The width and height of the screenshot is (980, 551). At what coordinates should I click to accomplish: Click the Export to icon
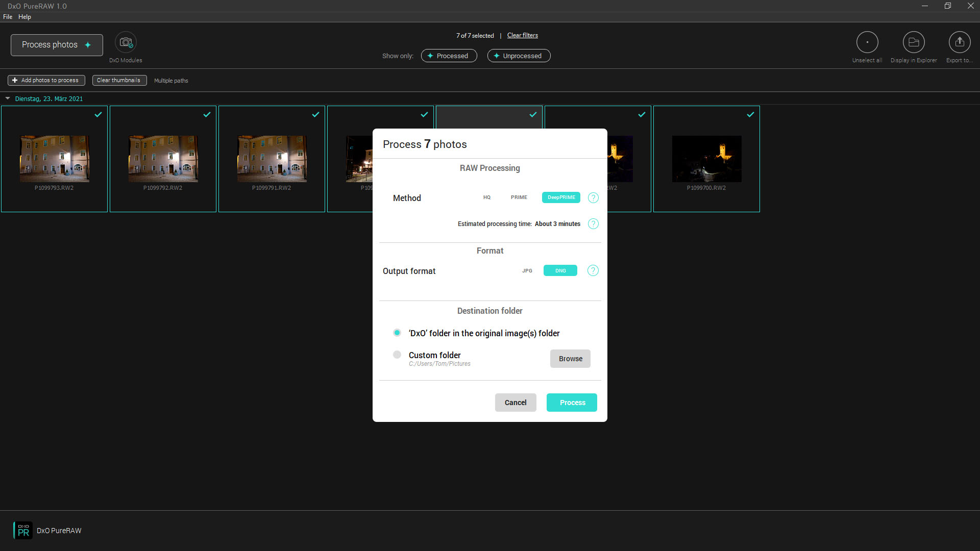tap(959, 42)
